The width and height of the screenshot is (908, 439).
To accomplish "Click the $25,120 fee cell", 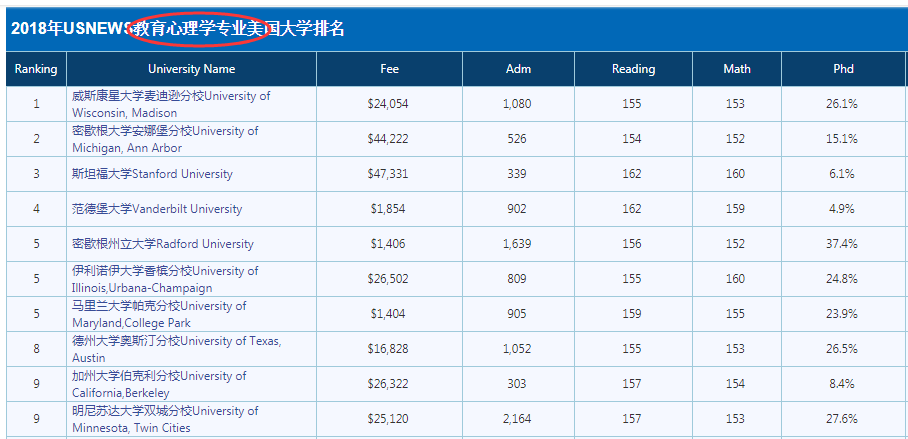I will pos(388,419).
